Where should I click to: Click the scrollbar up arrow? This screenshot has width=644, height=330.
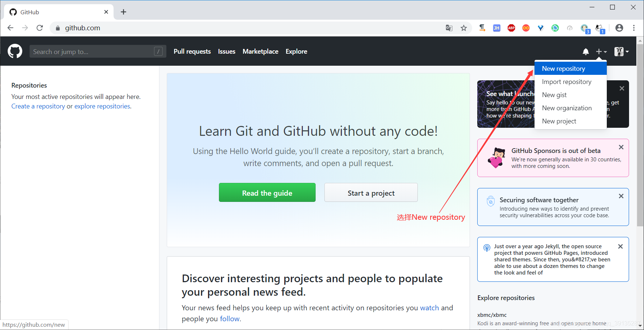[x=640, y=40]
